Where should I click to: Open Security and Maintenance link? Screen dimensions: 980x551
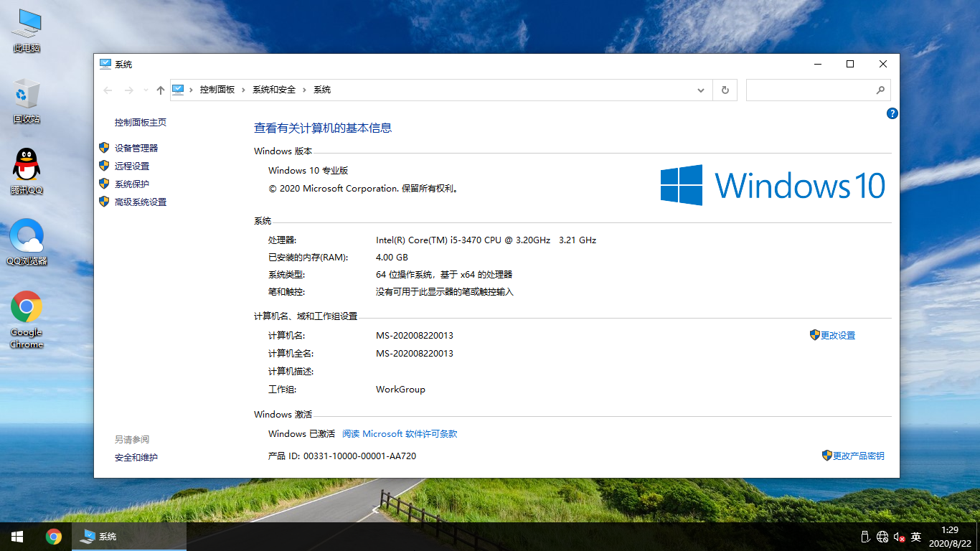click(136, 457)
